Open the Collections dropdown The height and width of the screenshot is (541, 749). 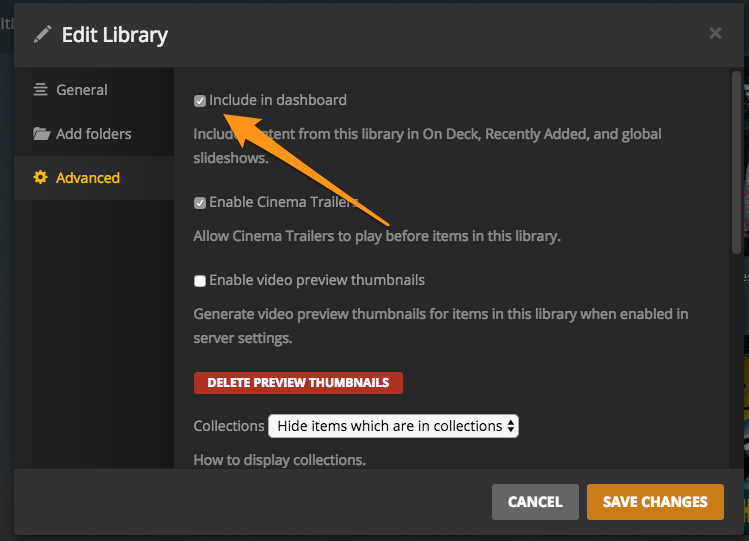coord(394,426)
